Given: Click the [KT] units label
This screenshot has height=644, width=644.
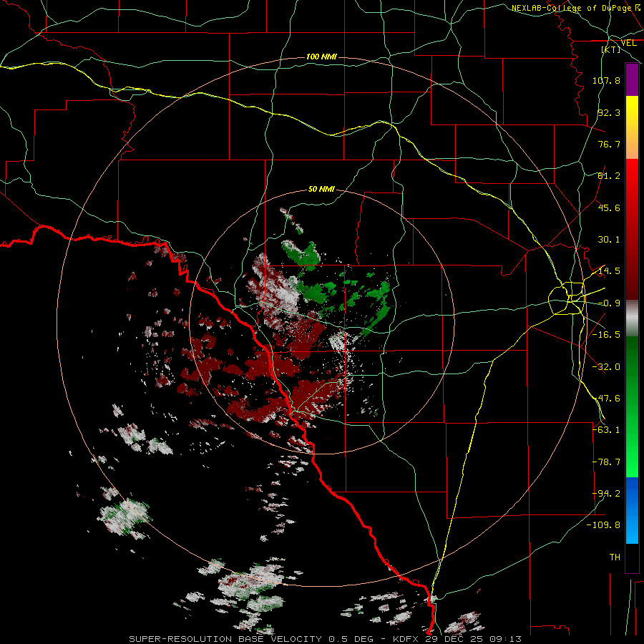Looking at the screenshot, I should tap(611, 49).
